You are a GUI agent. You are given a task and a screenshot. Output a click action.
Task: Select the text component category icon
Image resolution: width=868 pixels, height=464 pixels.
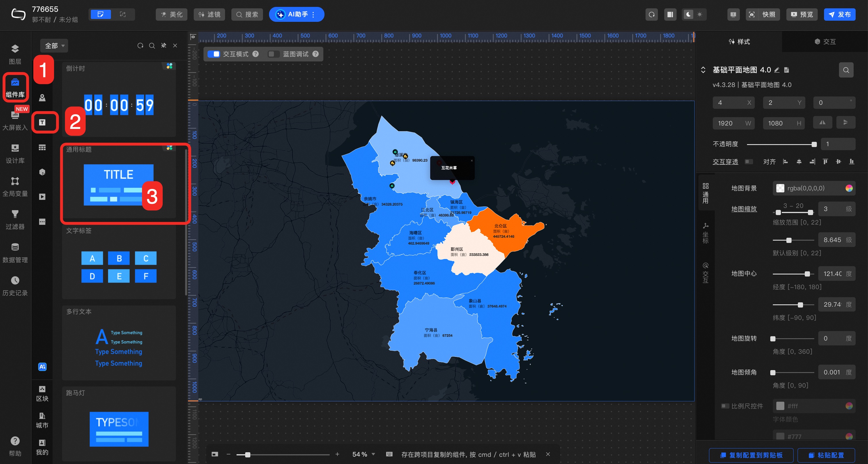tap(42, 122)
